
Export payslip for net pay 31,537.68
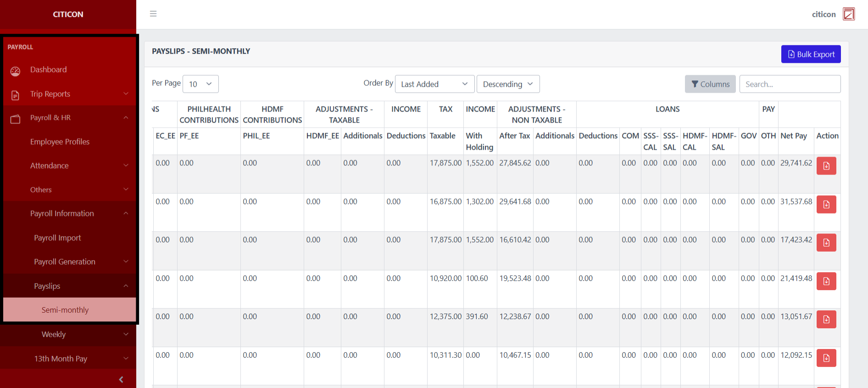click(826, 204)
